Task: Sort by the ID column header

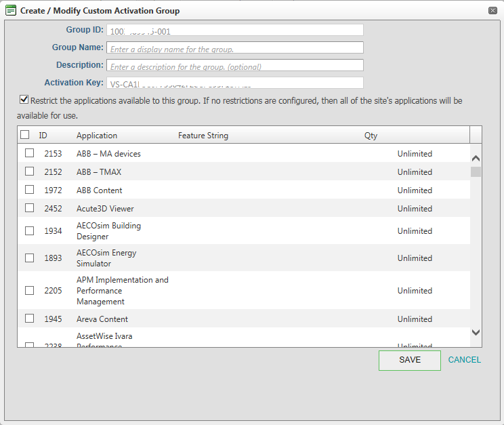Action: point(43,136)
